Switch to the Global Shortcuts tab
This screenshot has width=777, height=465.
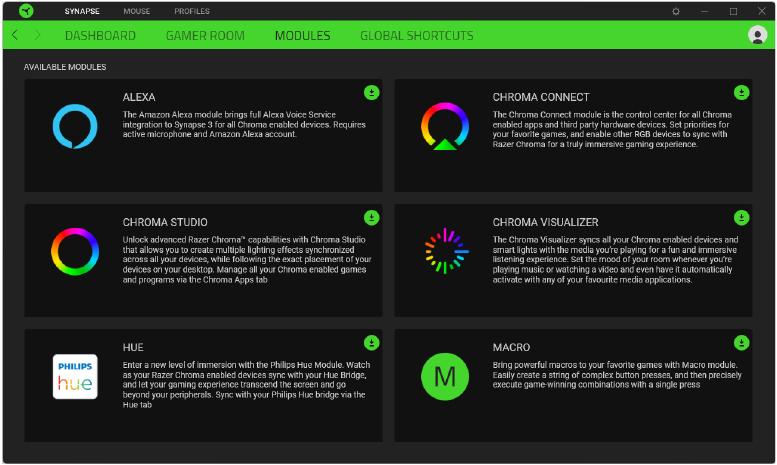pyautogui.click(x=417, y=36)
